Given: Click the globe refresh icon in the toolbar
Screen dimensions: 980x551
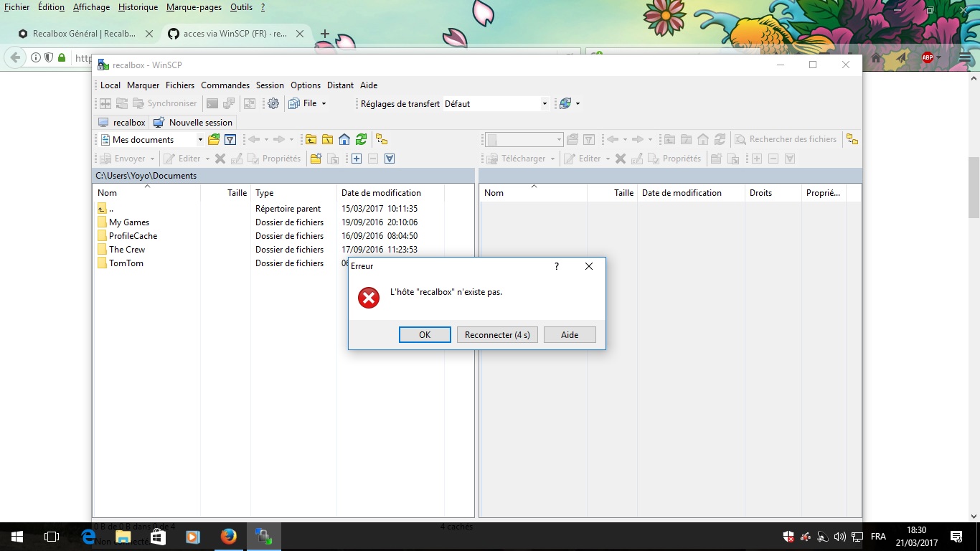Looking at the screenshot, I should pyautogui.click(x=565, y=103).
